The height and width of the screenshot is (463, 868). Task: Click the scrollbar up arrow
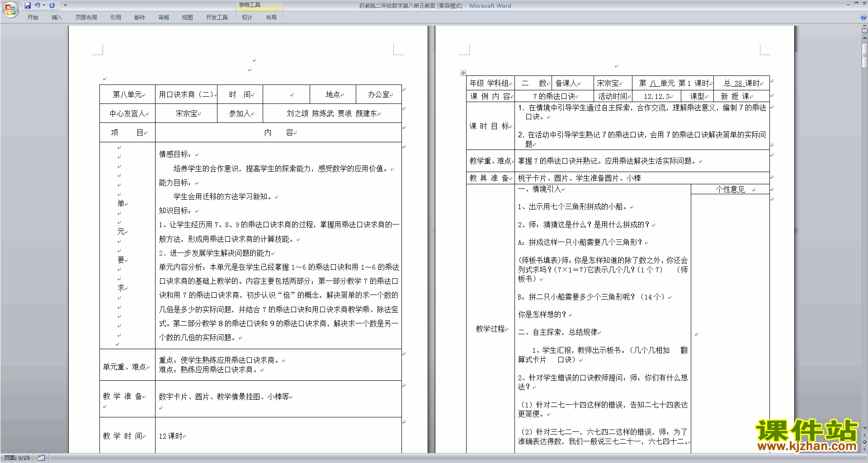pos(864,38)
